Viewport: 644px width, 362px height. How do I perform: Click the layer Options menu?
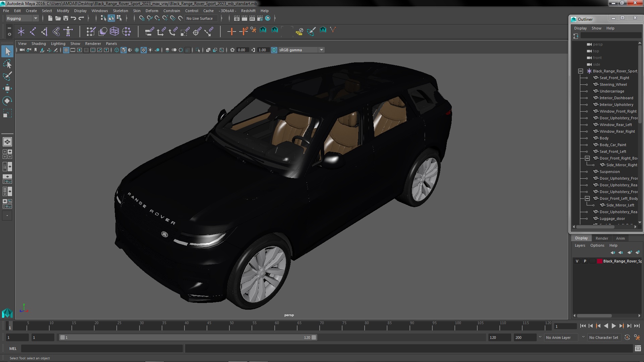pyautogui.click(x=597, y=245)
